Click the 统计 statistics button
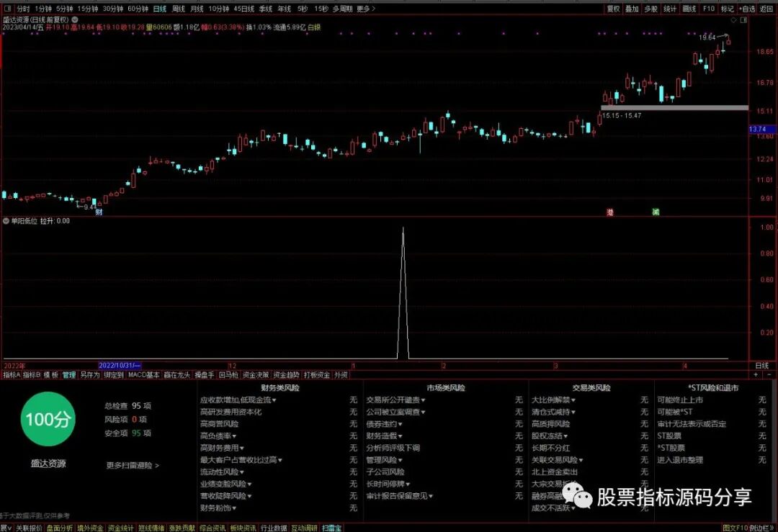This screenshot has height=532, width=778. coord(670,9)
